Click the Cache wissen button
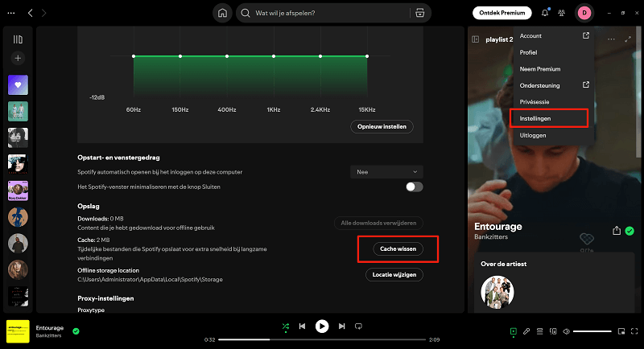This screenshot has height=349, width=644. tap(398, 249)
